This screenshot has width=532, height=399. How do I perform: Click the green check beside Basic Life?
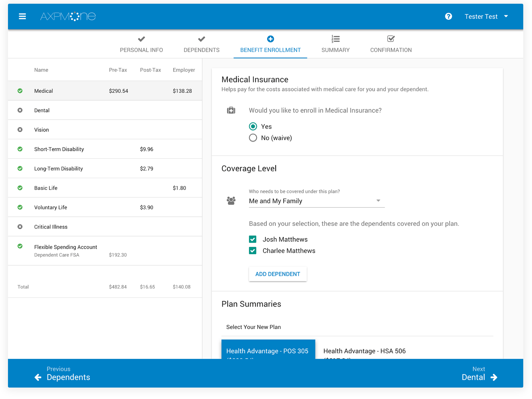(x=20, y=188)
